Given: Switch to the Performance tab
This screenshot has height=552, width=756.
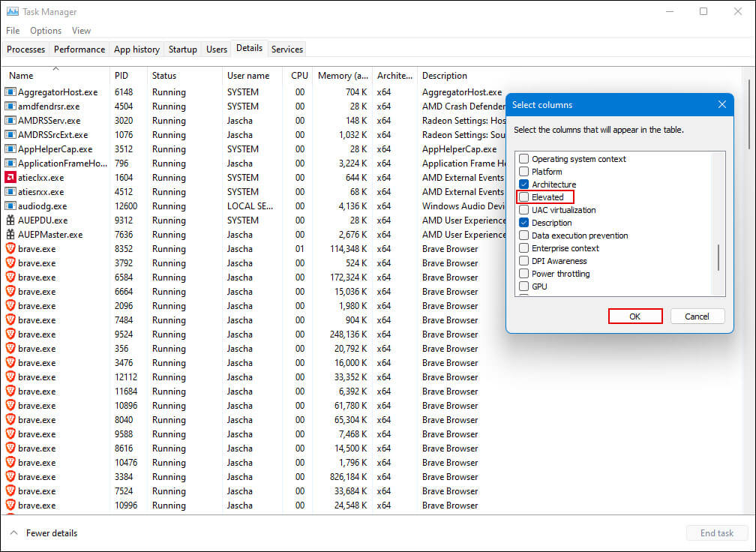Looking at the screenshot, I should 79,49.
